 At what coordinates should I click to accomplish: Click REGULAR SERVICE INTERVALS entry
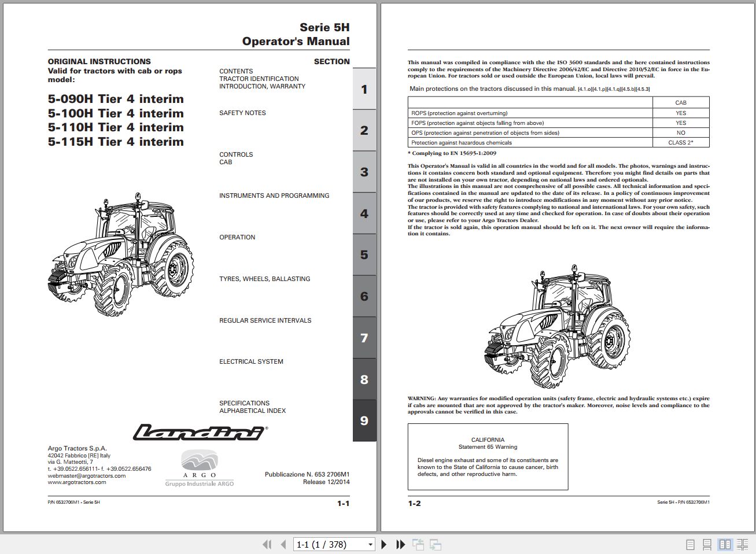(265, 320)
